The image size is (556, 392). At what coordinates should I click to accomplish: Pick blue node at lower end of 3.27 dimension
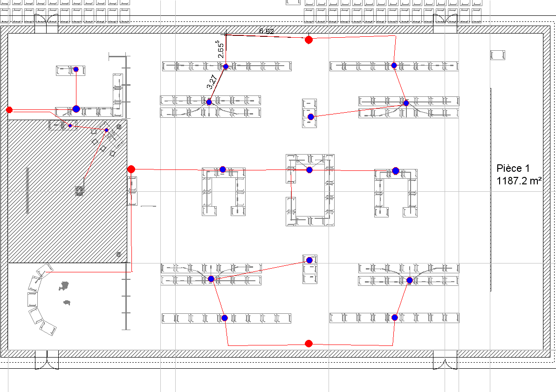[209, 102]
